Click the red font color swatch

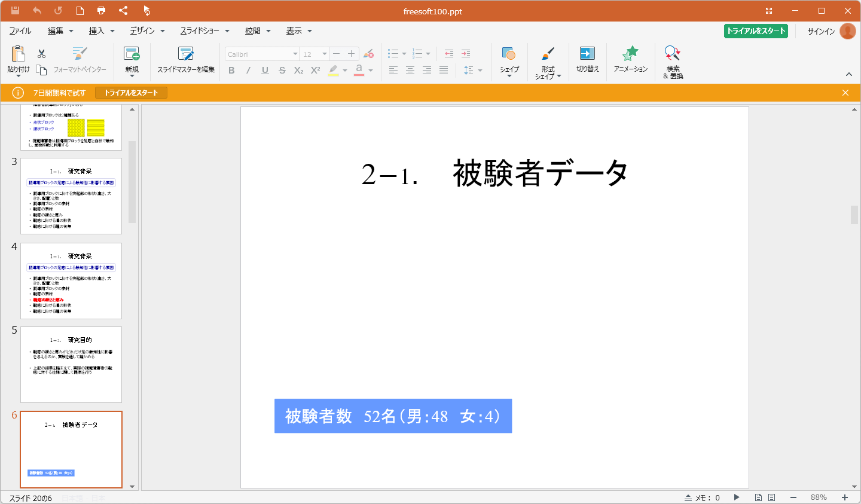click(x=359, y=71)
